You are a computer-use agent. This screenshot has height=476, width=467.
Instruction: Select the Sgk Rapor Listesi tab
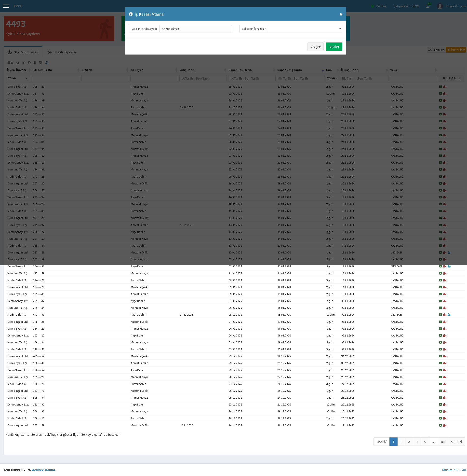point(23,52)
